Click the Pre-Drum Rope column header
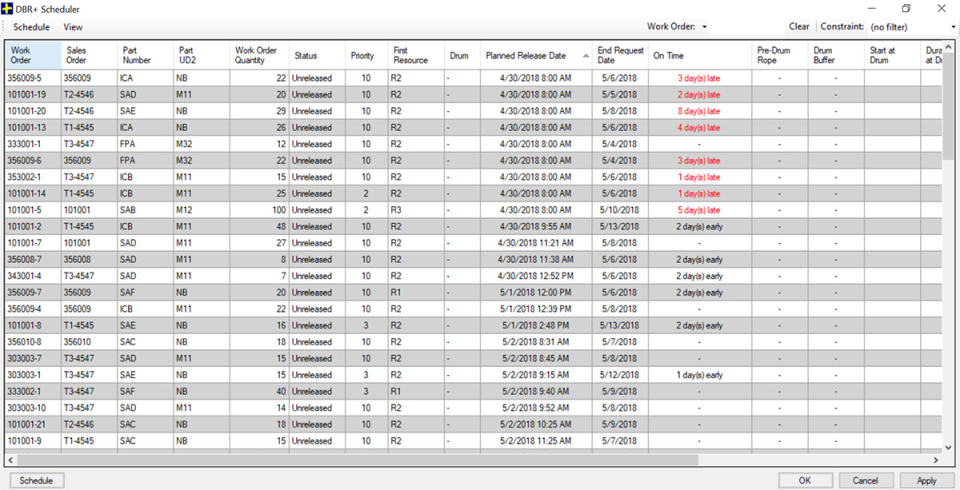This screenshot has width=960, height=490. tap(779, 55)
